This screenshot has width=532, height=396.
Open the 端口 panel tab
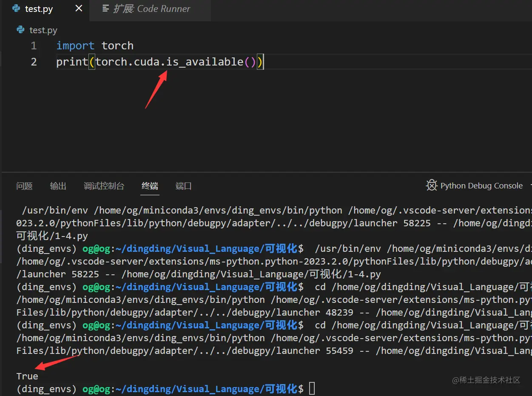(184, 186)
